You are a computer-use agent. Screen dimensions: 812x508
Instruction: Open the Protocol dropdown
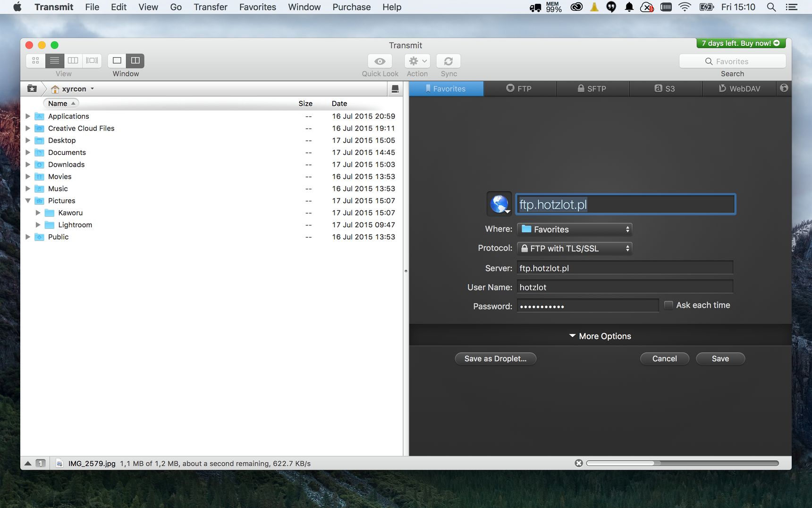click(575, 248)
